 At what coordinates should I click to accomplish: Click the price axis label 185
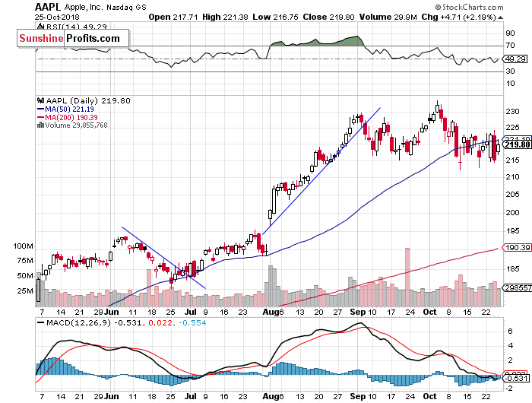(512, 269)
